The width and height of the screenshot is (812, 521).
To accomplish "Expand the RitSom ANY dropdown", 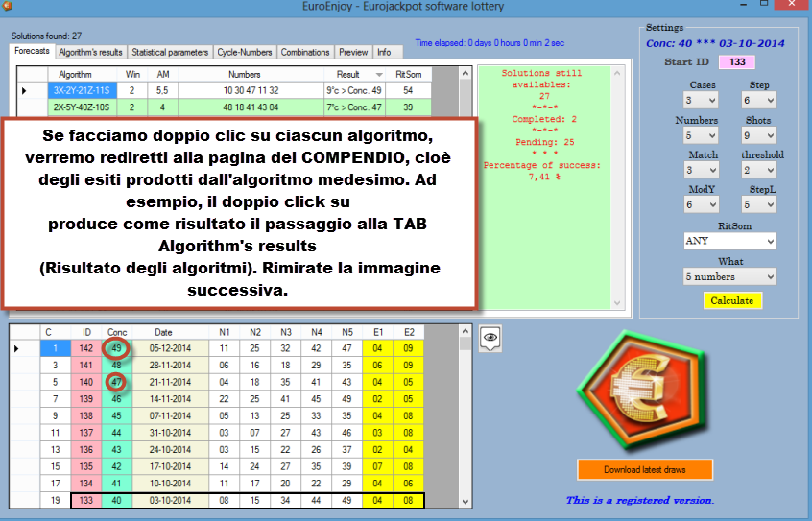I will [x=730, y=241].
